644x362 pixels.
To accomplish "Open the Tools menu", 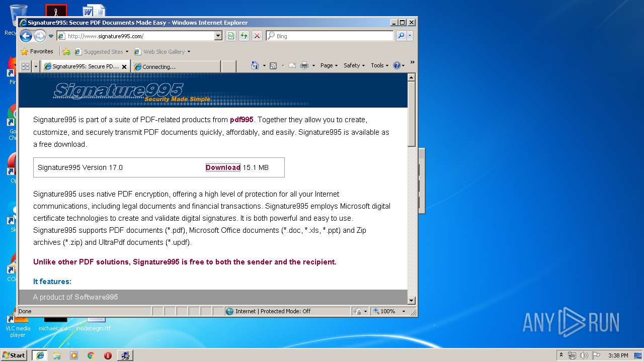I will 380,65.
